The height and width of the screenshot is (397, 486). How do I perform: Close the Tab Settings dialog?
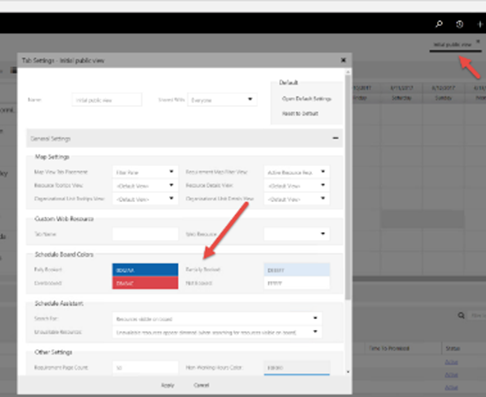click(343, 60)
